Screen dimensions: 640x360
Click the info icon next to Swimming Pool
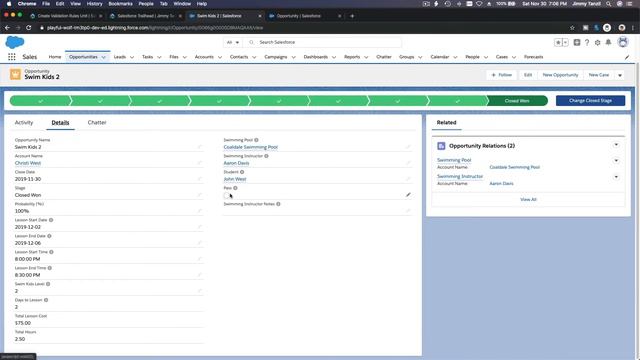[256, 140]
